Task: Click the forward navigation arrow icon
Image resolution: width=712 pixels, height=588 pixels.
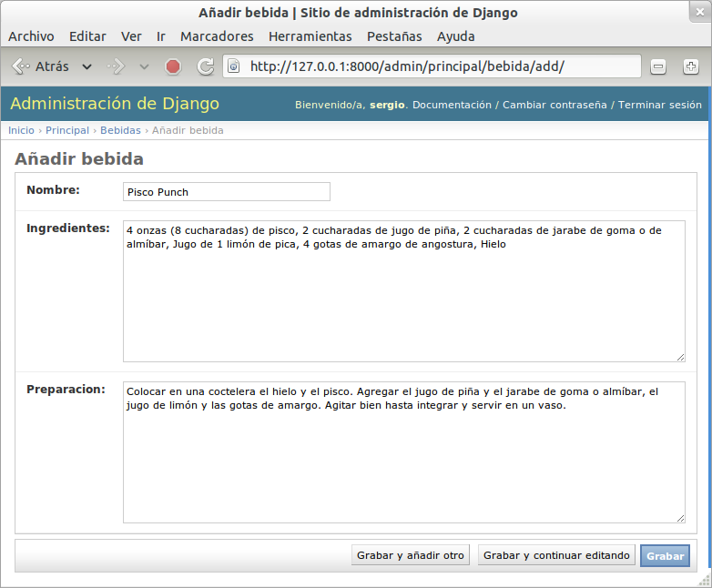Action: click(x=117, y=66)
